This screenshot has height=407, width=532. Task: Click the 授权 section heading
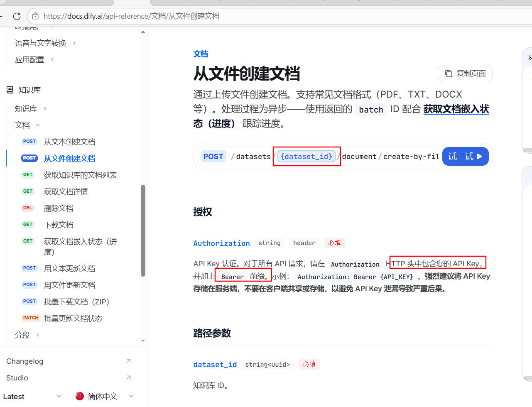(x=203, y=212)
